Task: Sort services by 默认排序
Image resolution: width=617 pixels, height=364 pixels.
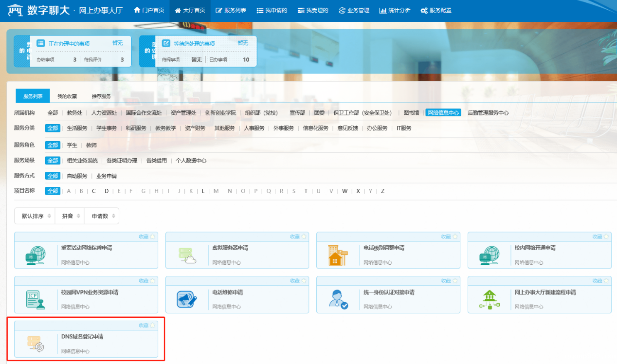Action: [x=36, y=216]
